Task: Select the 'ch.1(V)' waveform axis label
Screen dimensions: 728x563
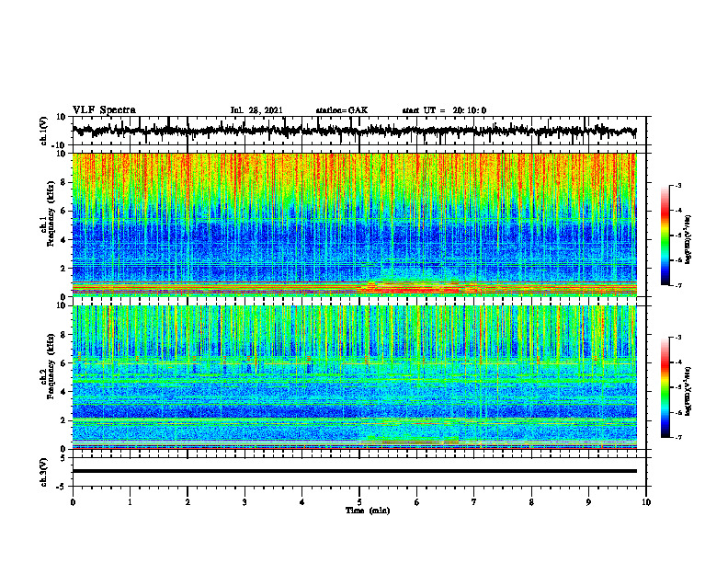Action: point(44,131)
